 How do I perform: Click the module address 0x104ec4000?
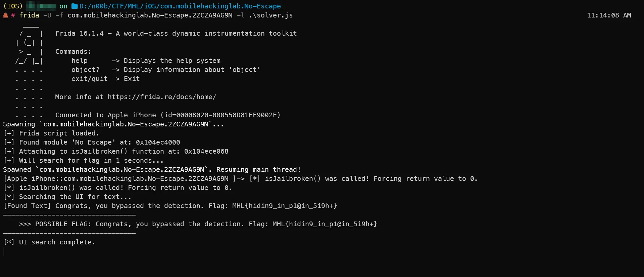tap(158, 142)
